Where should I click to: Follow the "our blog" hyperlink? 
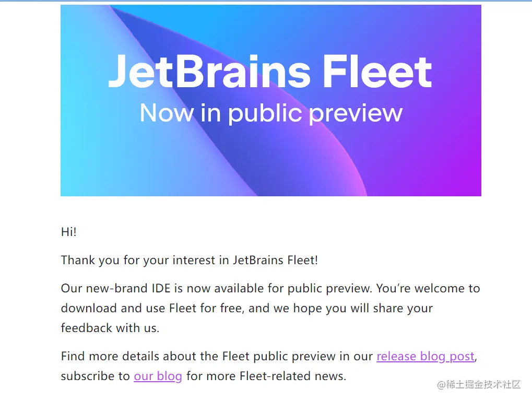[x=158, y=376]
